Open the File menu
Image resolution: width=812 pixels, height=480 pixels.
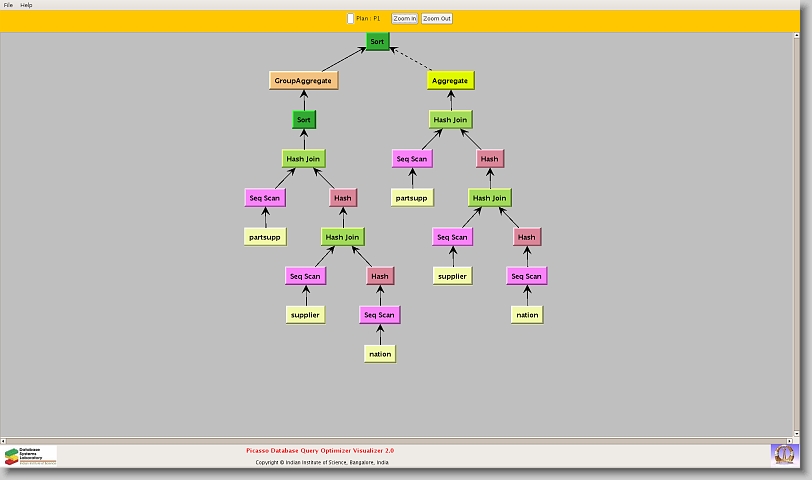(x=8, y=5)
